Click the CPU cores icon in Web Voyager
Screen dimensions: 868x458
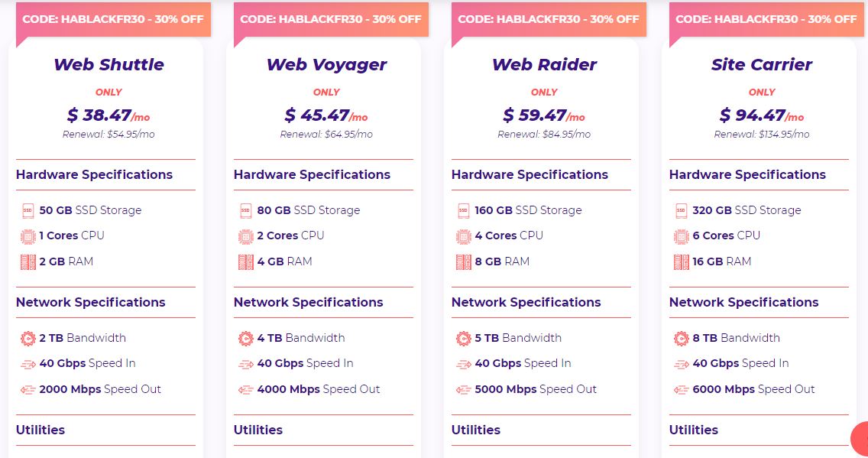point(245,235)
